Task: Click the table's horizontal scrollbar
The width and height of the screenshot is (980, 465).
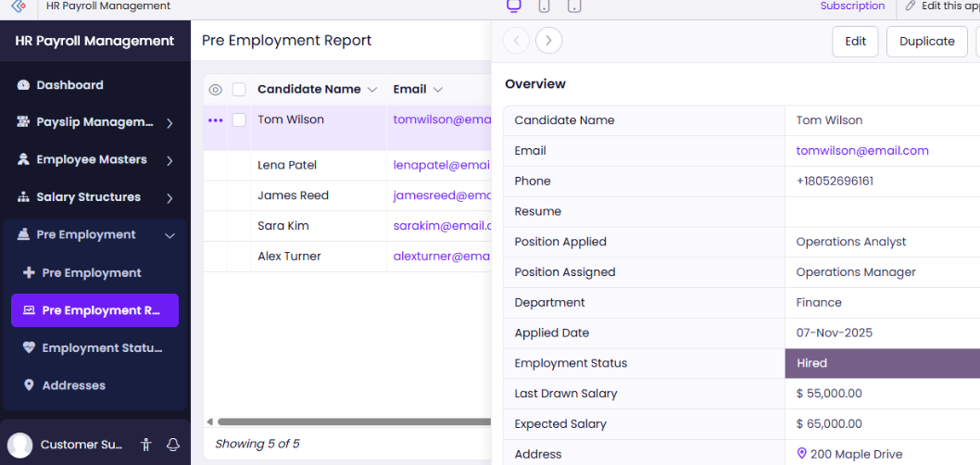Action: click(352, 421)
